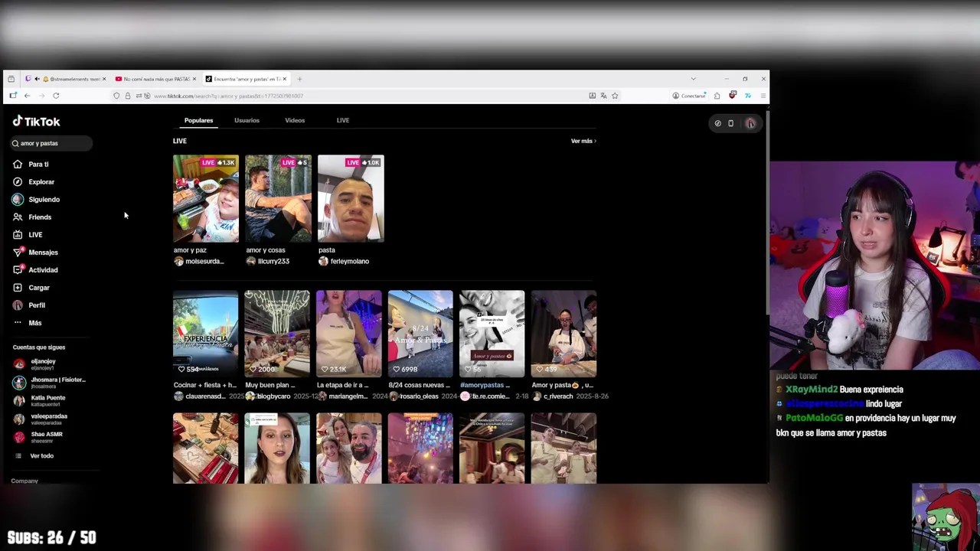Open user ferleymolano profile link
980x551 pixels.
(344, 262)
